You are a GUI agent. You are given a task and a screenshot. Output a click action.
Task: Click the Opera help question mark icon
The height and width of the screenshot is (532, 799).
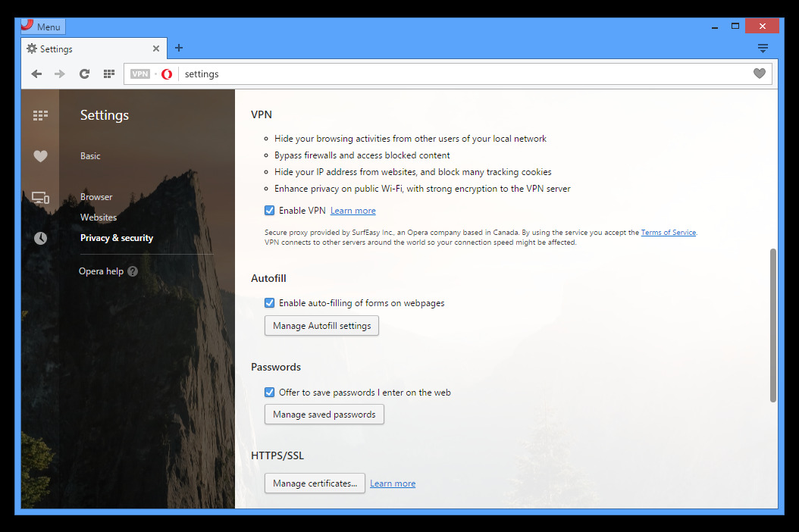coord(133,271)
